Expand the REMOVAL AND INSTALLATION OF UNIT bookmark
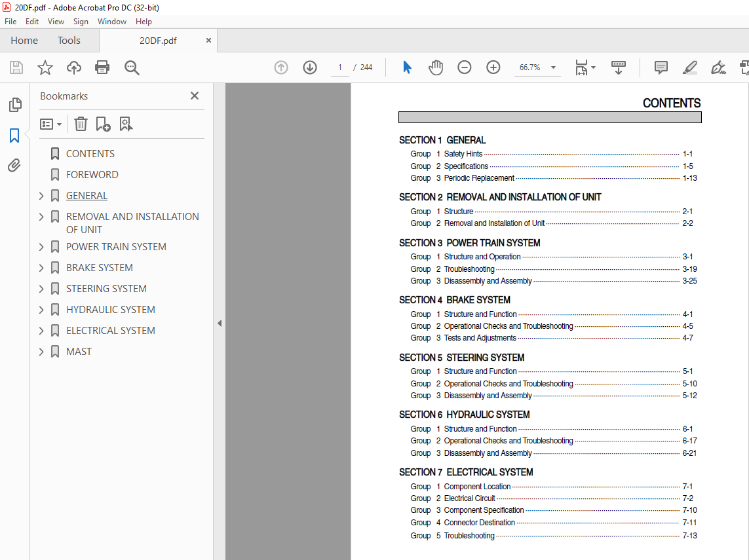Viewport: 749px width, 560px height. (x=41, y=217)
